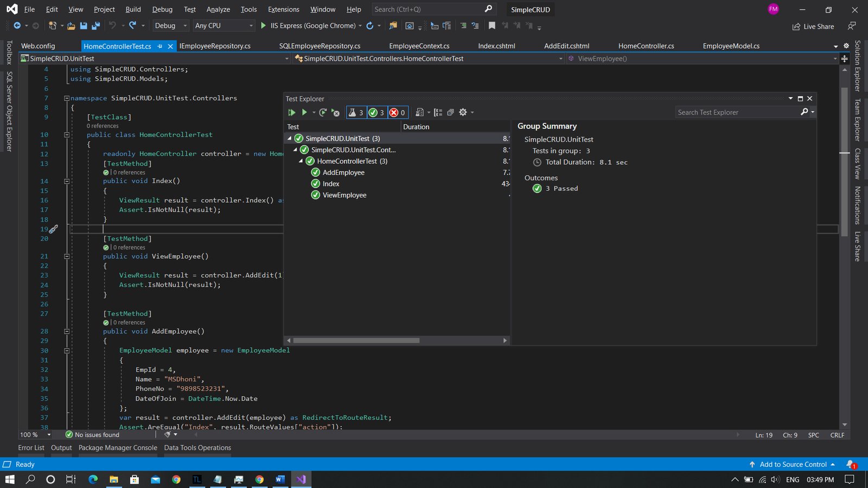
Task: Click the Live Share button
Action: 813,26
